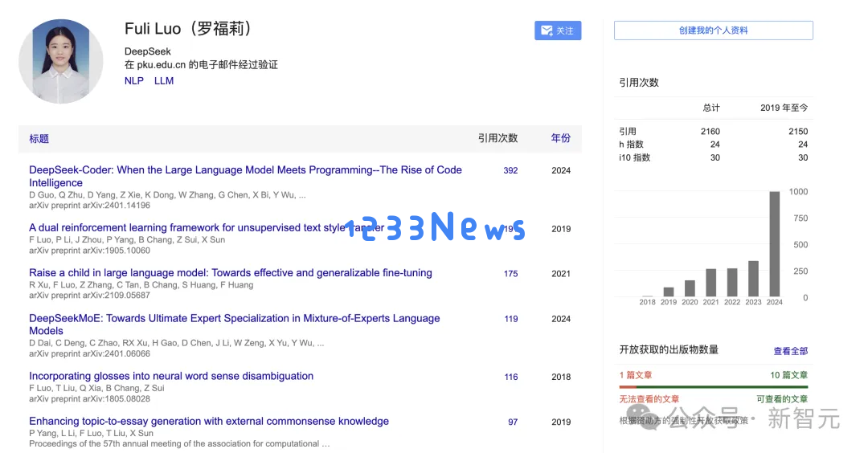Click the 2020 bar in the citation chart
Image resolution: width=868 pixels, height=453 pixels.
690,288
